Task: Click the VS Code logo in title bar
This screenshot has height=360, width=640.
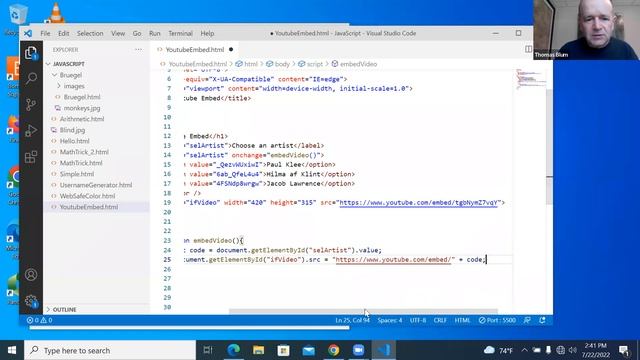Action: [x=28, y=33]
